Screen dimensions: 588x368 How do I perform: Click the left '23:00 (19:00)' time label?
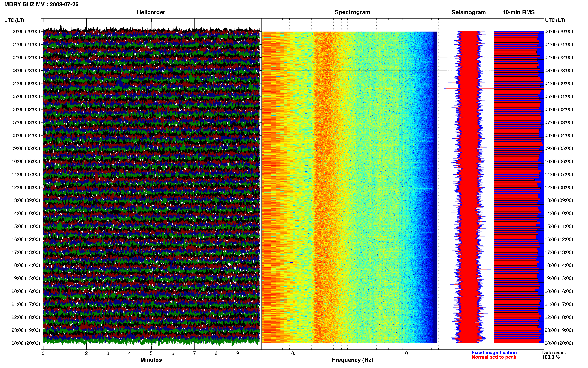click(x=26, y=330)
